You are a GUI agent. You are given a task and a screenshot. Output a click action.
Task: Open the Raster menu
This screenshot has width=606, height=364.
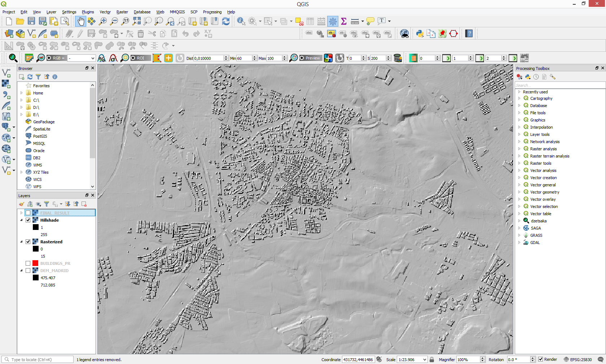click(x=122, y=12)
